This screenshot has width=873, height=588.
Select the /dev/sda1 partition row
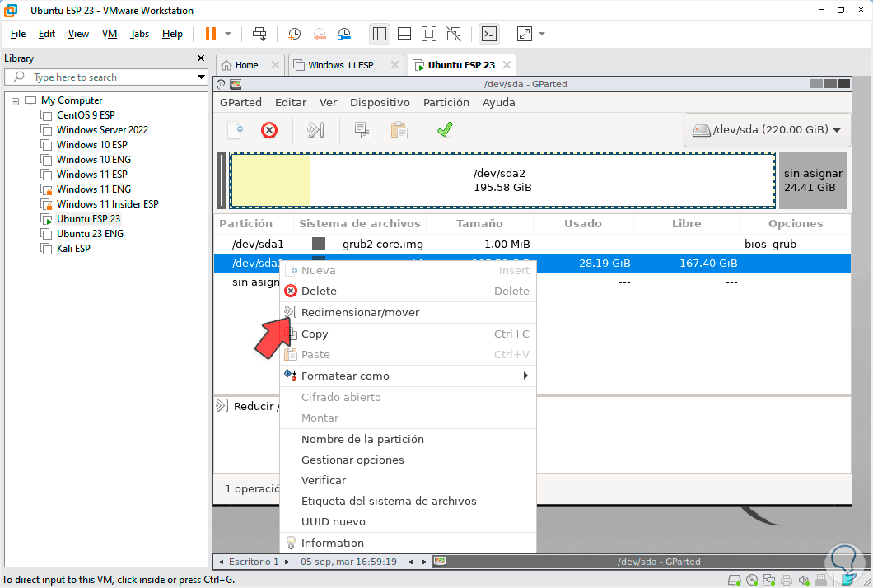(532, 244)
